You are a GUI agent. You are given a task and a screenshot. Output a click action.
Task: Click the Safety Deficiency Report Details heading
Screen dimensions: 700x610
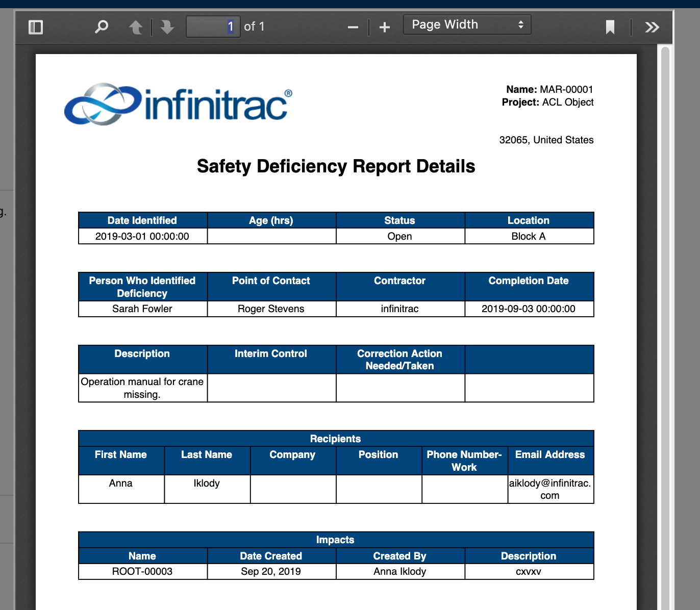[x=336, y=166]
